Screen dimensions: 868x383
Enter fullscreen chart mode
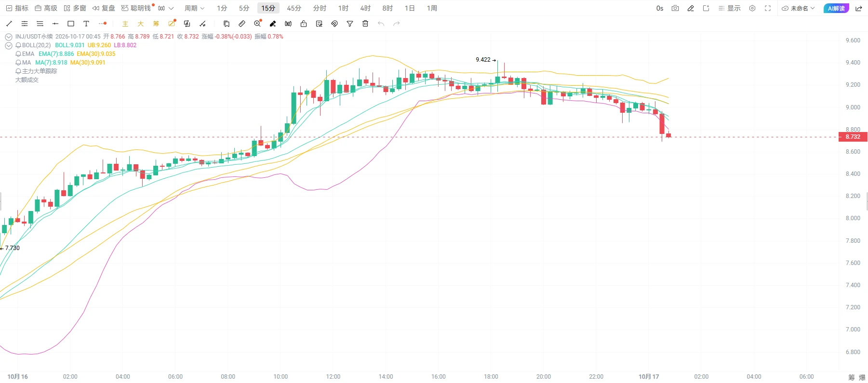pyautogui.click(x=768, y=8)
